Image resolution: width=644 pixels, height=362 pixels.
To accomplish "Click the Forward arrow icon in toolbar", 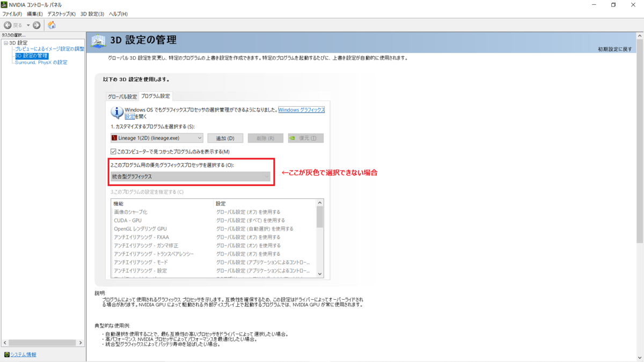I will [36, 25].
